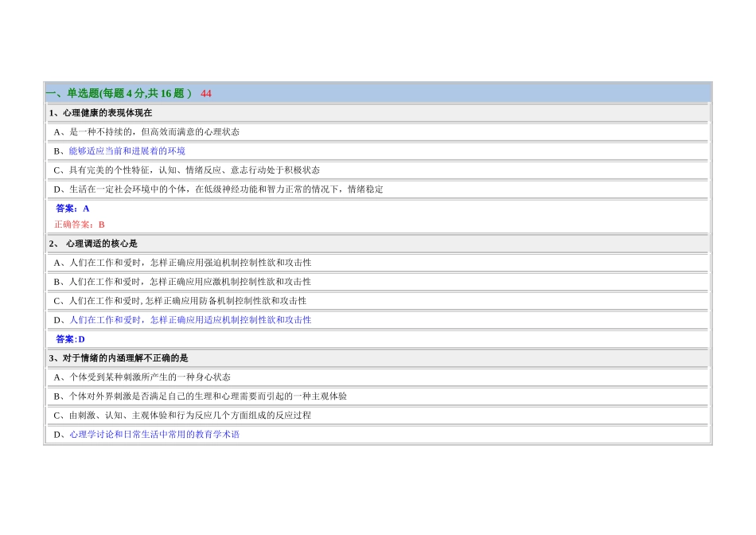Select question 1 title 心理健康的表现体现在

coord(101,113)
